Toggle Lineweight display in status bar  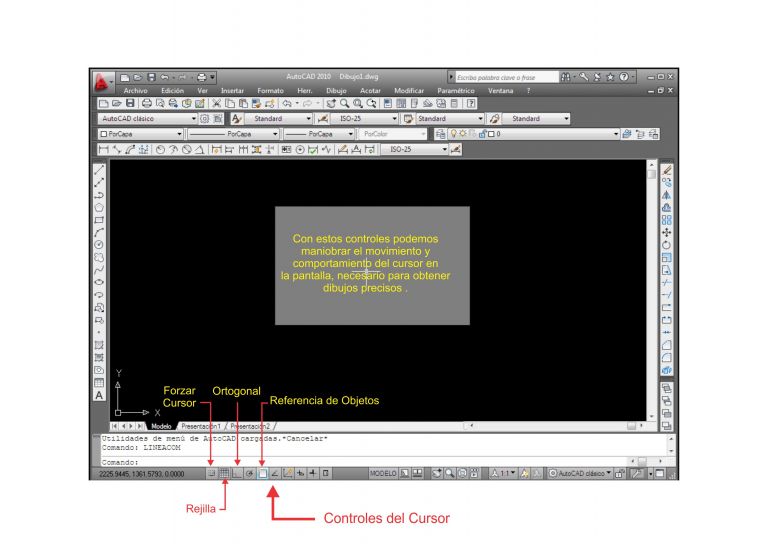pos(313,474)
